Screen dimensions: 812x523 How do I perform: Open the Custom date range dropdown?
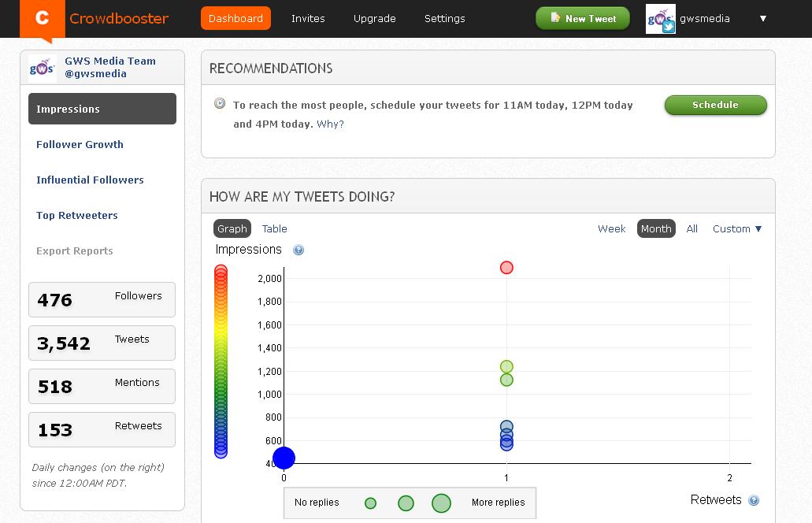[x=737, y=229]
